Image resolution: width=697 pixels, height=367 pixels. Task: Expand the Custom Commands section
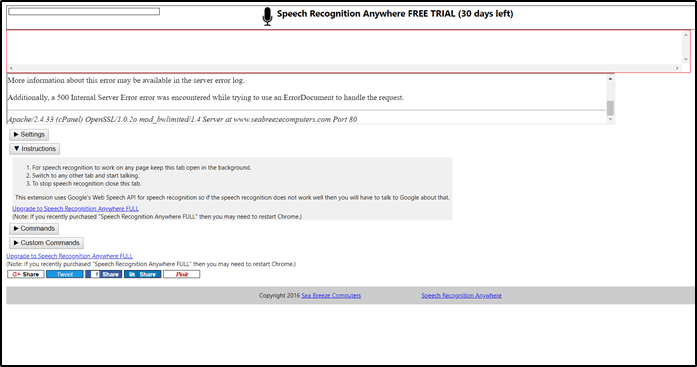[46, 243]
